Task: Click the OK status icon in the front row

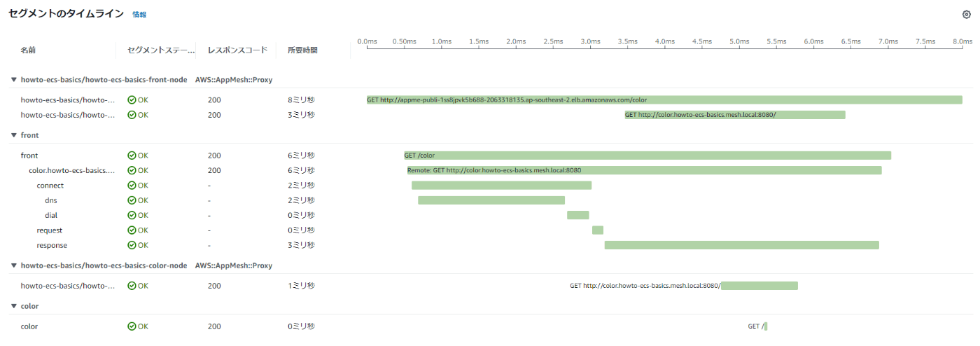Action: [132, 155]
